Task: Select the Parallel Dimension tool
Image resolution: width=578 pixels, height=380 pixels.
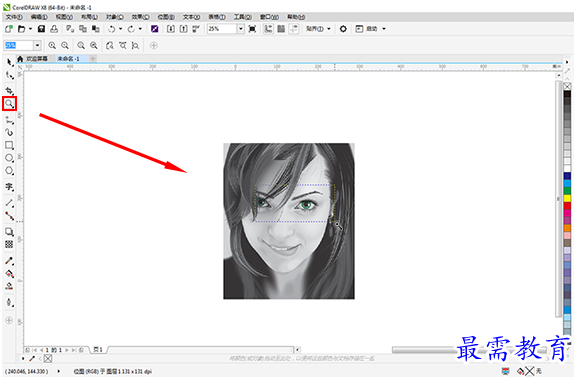Action: click(10, 203)
